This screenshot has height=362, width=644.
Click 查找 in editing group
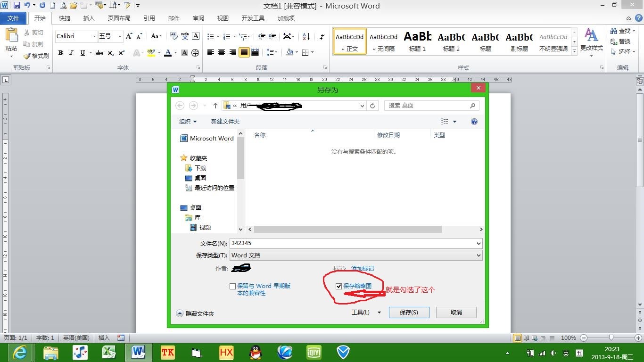(623, 31)
